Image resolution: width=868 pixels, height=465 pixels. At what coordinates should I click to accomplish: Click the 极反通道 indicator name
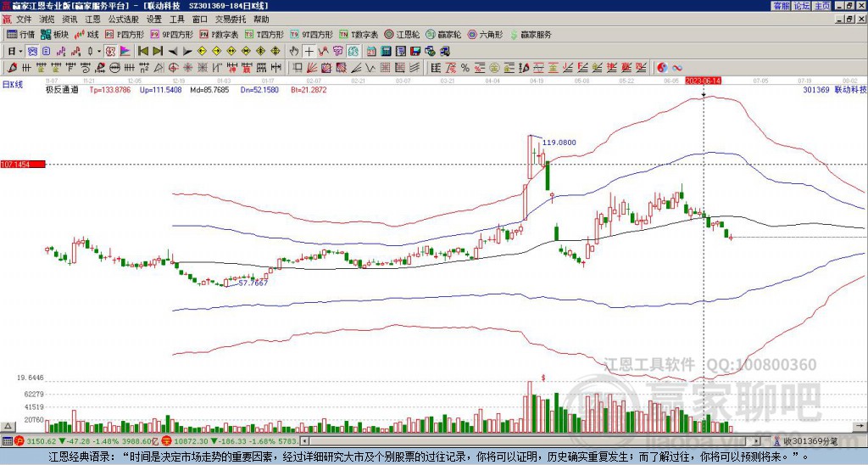click(62, 89)
